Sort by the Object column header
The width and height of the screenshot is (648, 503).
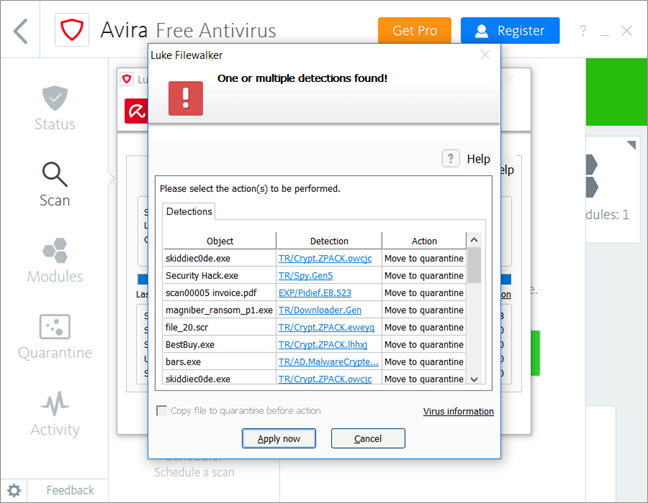pos(220,241)
